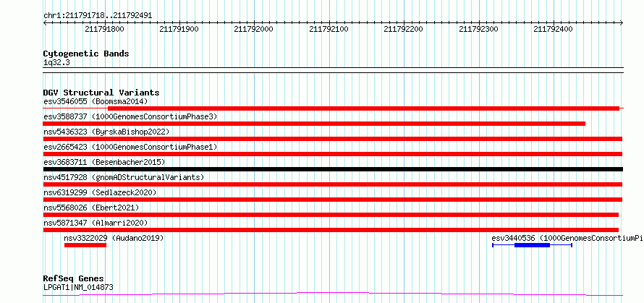Select the nsv4517928 gnomAD red bar
This screenshot has height=303, width=644.
(333, 184)
